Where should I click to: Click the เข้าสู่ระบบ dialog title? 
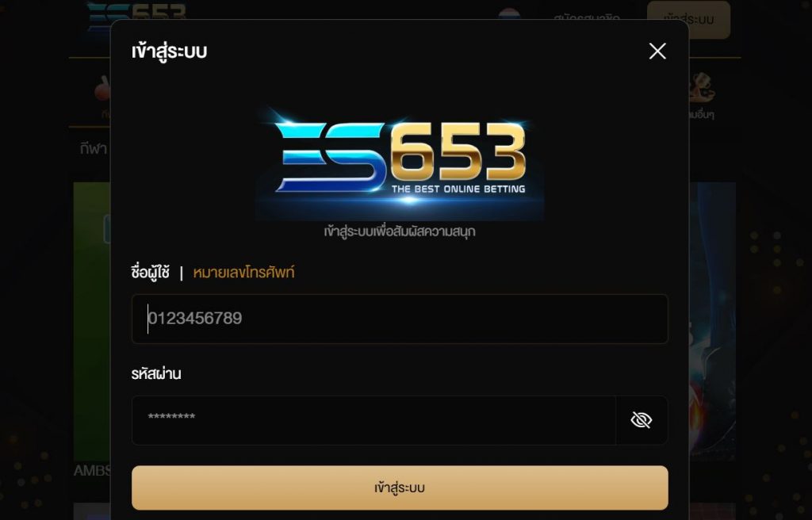170,52
